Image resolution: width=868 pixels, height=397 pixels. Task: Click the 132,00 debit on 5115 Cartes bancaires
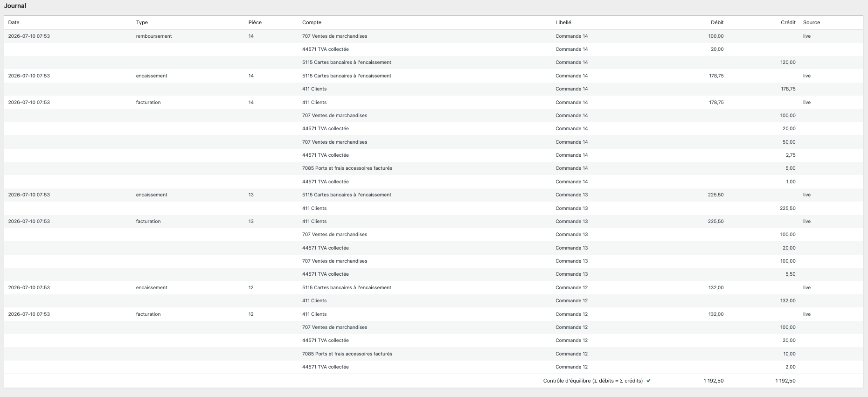click(716, 287)
